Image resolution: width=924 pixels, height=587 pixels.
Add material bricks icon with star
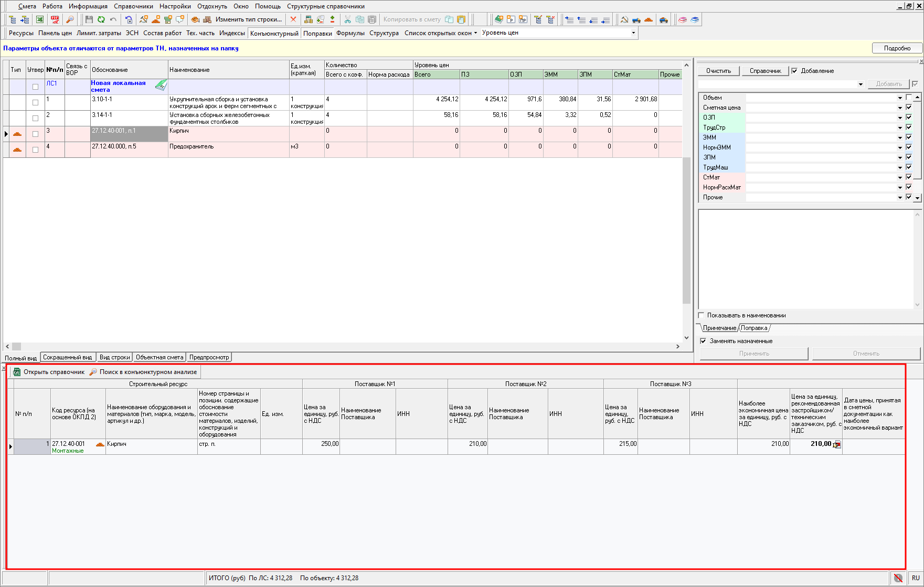click(x=156, y=19)
